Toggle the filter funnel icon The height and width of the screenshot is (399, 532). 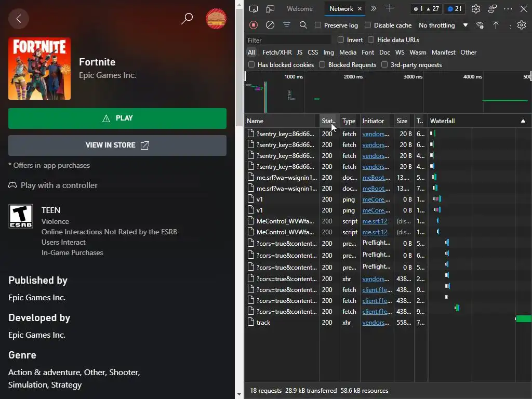pos(287,25)
